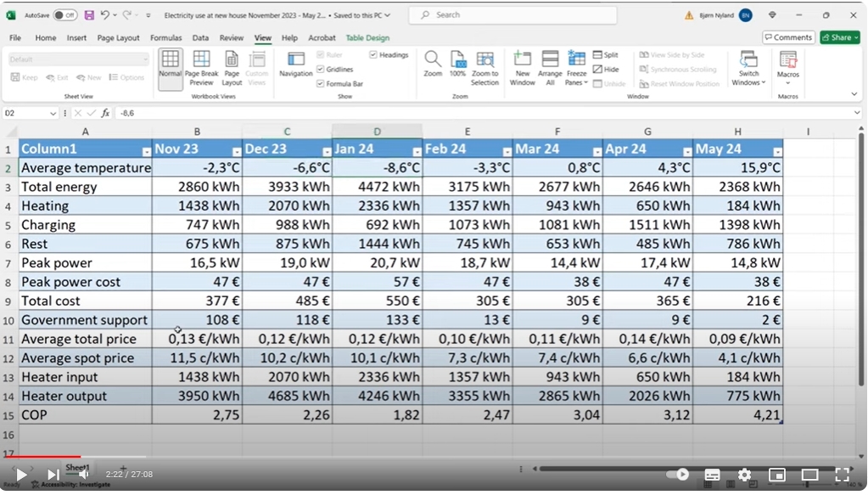Viewport: 868px width, 495px height.
Task: Switch to the Table Design tab
Action: tap(367, 38)
